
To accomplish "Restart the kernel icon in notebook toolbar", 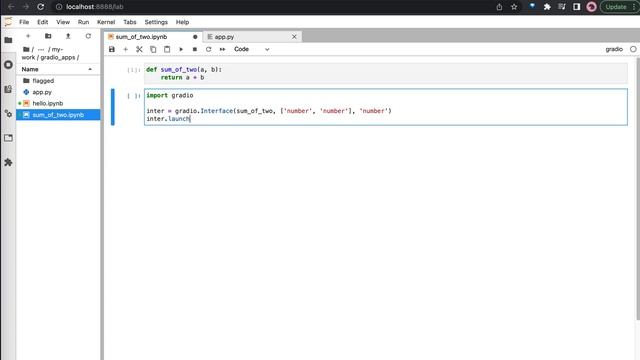I will coord(209,49).
